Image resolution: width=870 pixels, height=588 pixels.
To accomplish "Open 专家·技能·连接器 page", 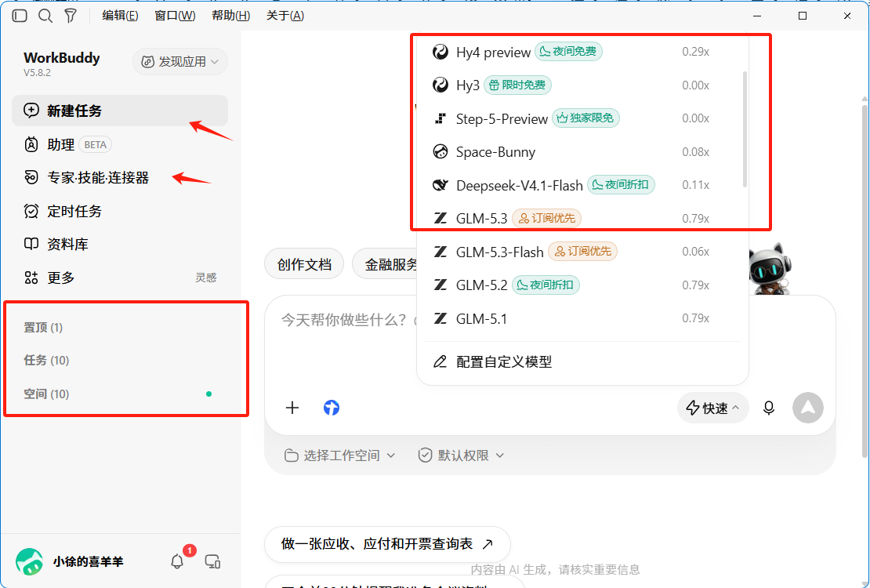I will click(x=120, y=178).
